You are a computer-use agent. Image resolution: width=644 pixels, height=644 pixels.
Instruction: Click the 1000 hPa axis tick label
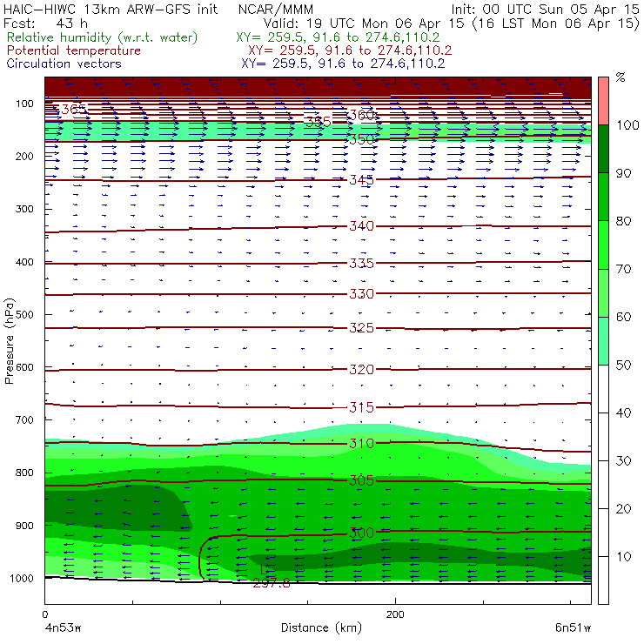(x=22, y=578)
